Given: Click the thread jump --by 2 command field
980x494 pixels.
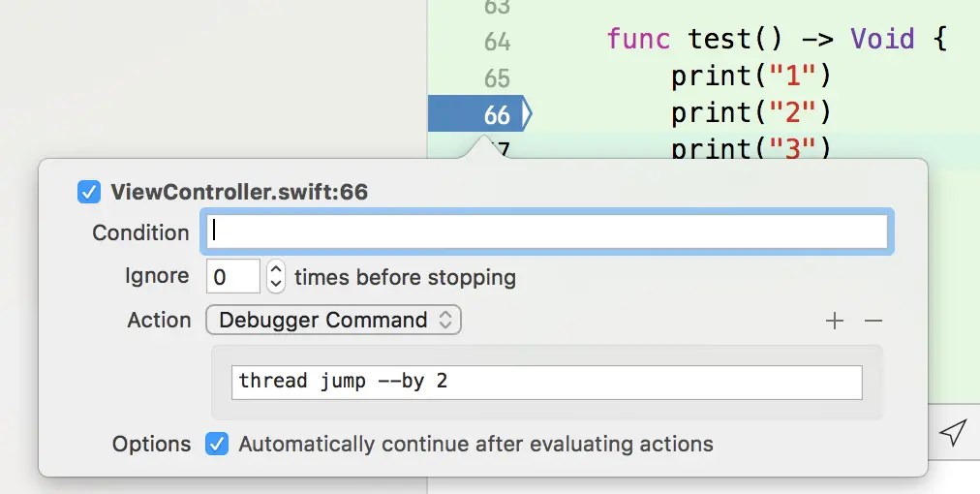Looking at the screenshot, I should tap(547, 382).
